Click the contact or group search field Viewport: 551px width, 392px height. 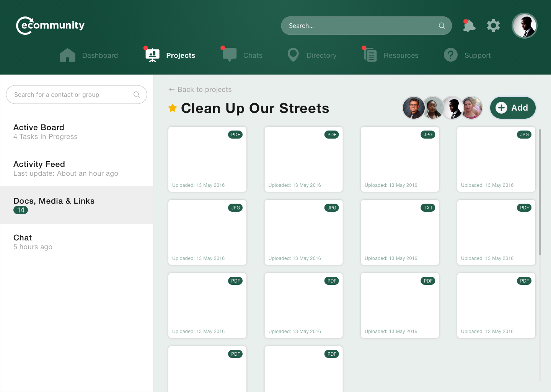73,95
